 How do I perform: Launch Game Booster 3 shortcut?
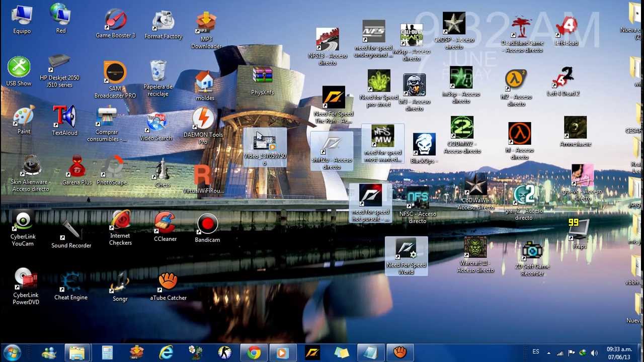pos(116,23)
